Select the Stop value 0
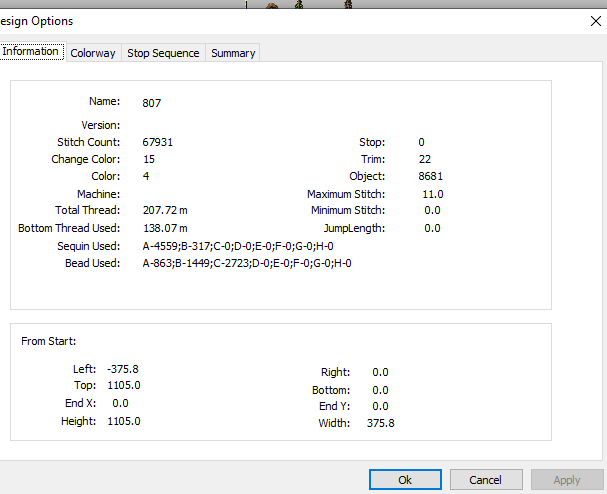The width and height of the screenshot is (607, 494). (x=421, y=142)
